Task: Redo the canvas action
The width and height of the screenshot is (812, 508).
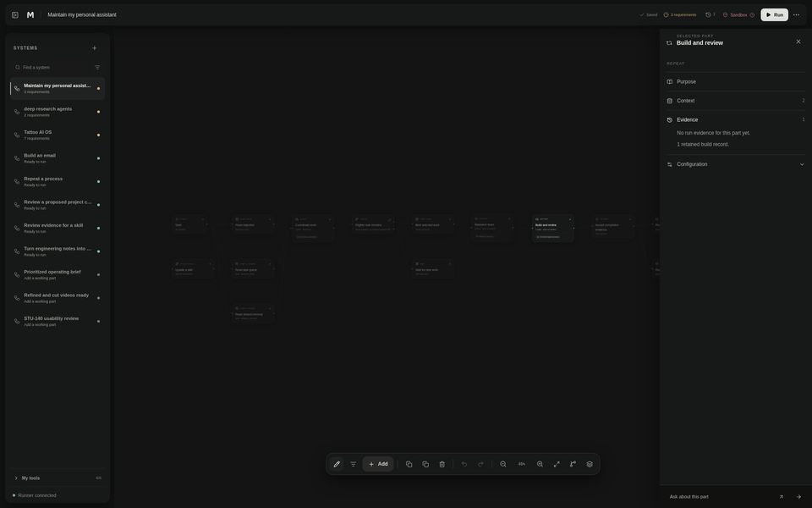Action: point(481,465)
